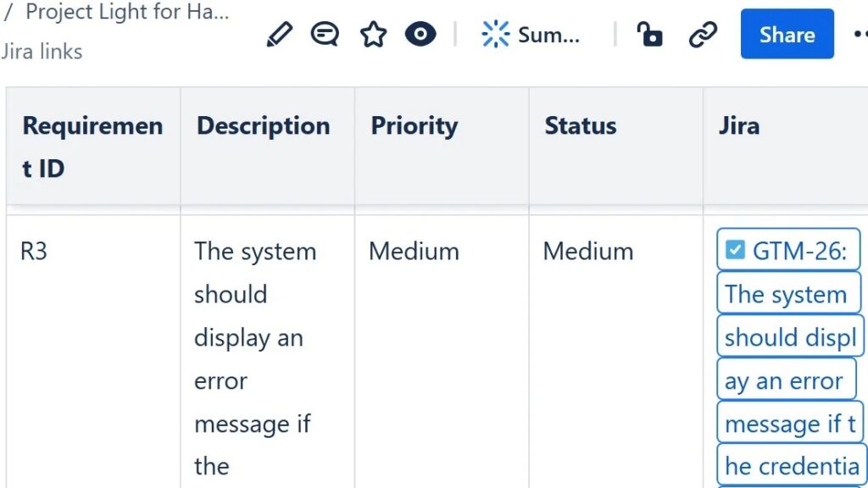Click the Jira column header
The width and height of the screenshot is (868, 488).
pyautogui.click(x=738, y=126)
